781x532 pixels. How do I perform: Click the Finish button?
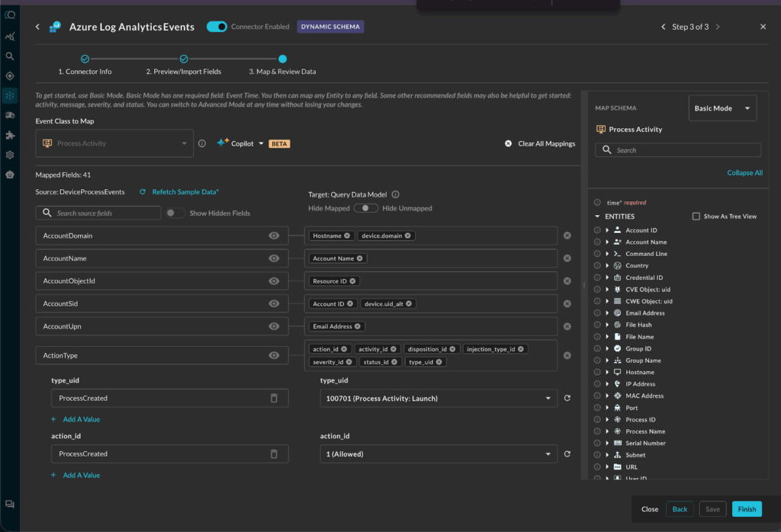[x=747, y=509]
